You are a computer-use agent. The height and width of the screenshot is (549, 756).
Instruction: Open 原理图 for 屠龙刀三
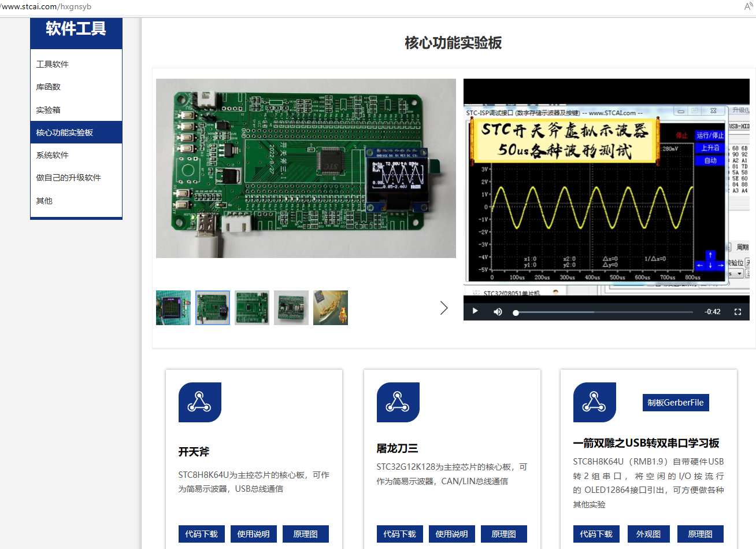point(504,534)
